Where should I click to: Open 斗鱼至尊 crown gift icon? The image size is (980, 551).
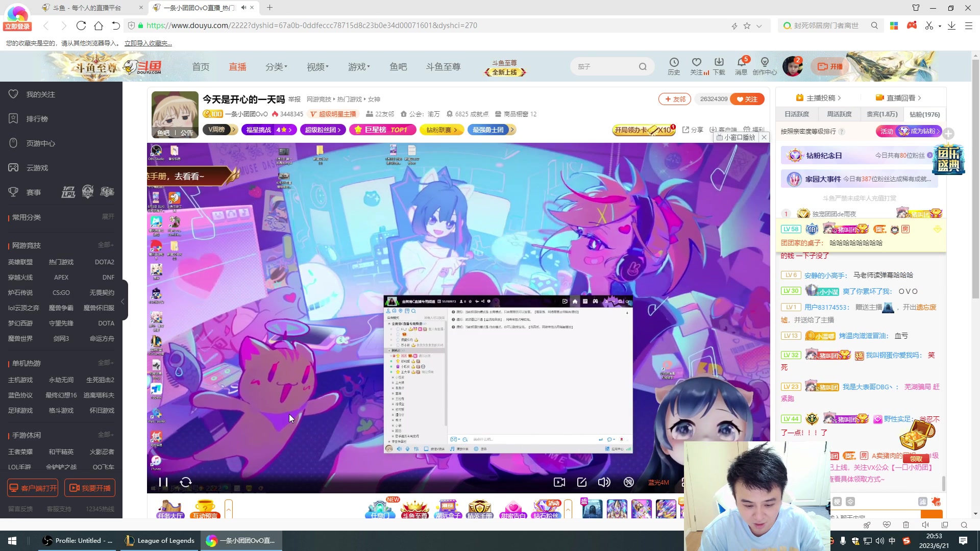[x=415, y=509]
